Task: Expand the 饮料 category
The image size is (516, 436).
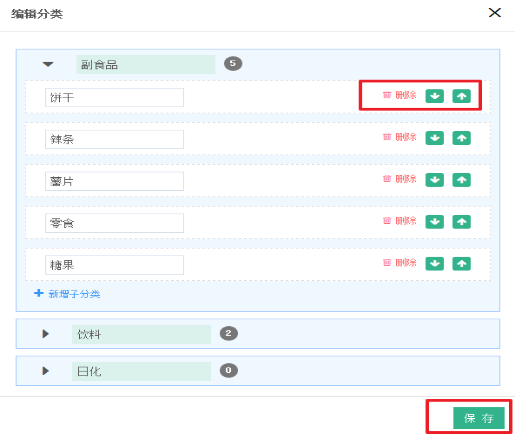Action: (46, 334)
